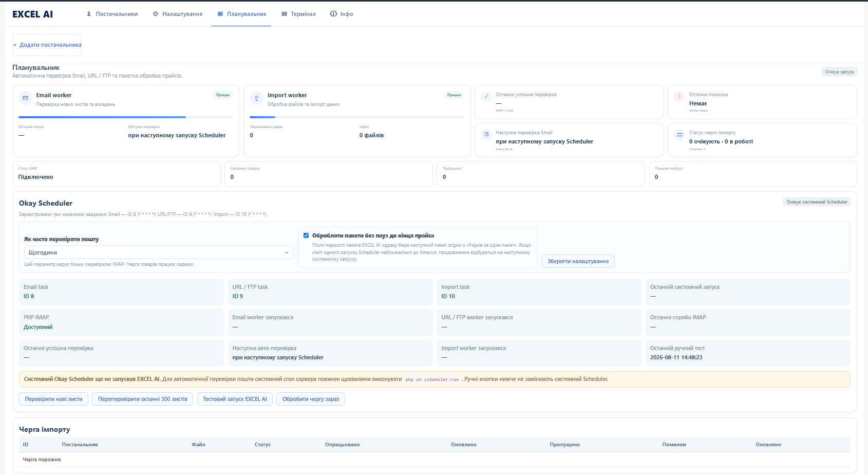Click the Статус column header
The width and height of the screenshot is (868, 475).
(262, 445)
